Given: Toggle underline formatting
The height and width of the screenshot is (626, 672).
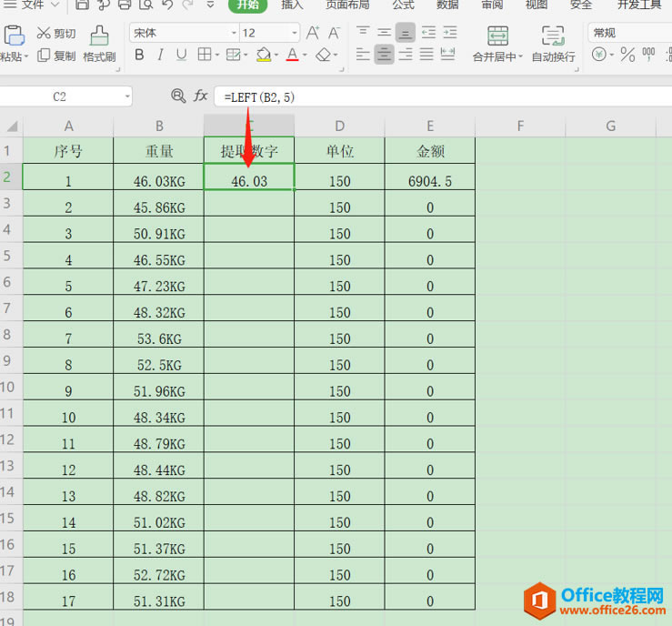Looking at the screenshot, I should click(181, 55).
